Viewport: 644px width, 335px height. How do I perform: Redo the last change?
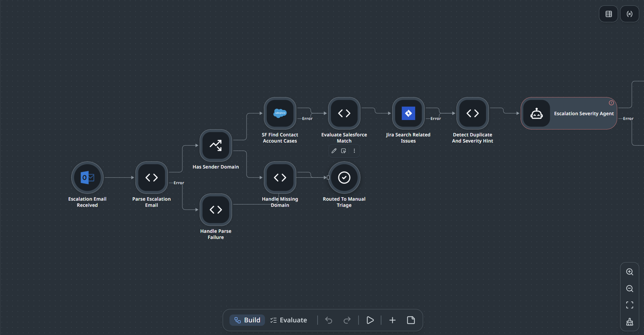click(x=347, y=320)
